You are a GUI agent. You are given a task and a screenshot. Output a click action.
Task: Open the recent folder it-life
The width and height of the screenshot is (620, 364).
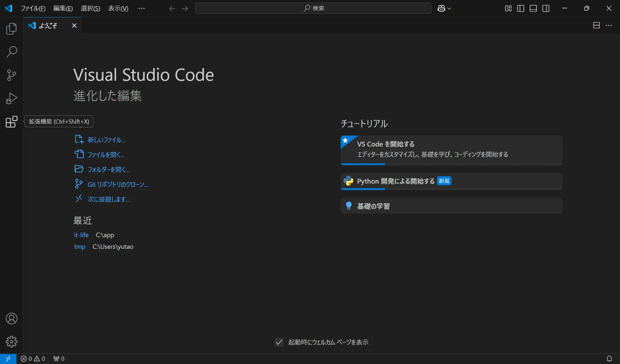pyautogui.click(x=81, y=235)
